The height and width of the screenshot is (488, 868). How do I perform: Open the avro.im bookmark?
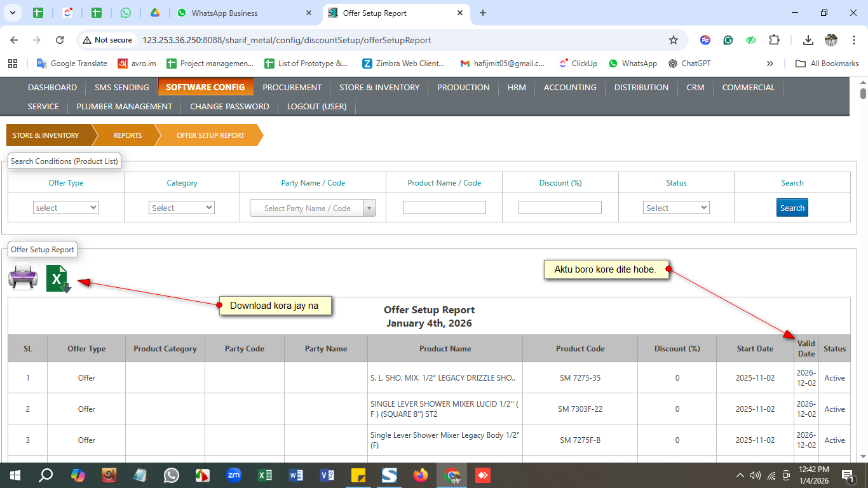[137, 64]
